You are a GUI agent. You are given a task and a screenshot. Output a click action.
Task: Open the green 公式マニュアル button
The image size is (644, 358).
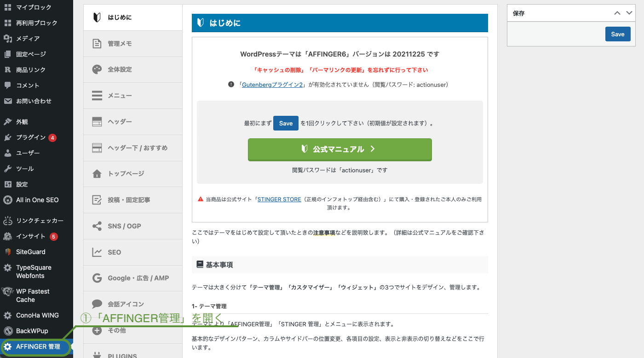pos(340,149)
